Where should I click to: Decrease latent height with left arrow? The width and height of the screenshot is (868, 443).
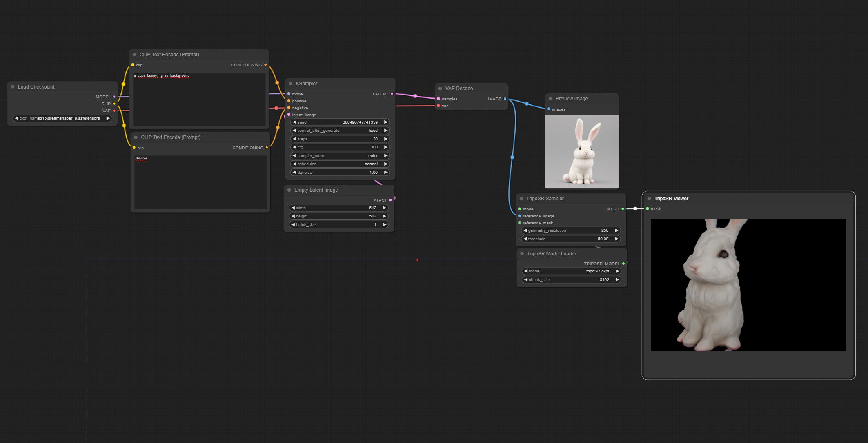[293, 216]
